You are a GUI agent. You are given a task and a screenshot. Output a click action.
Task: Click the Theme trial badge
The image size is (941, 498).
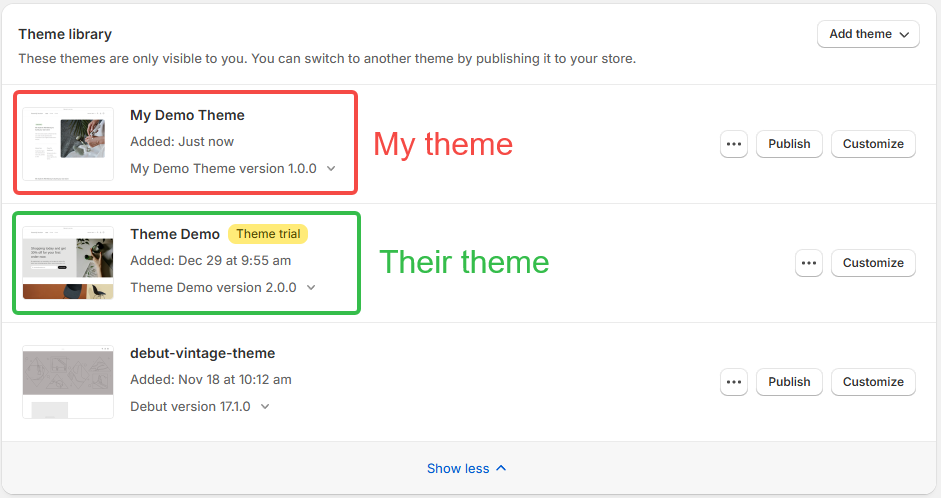tap(268, 234)
